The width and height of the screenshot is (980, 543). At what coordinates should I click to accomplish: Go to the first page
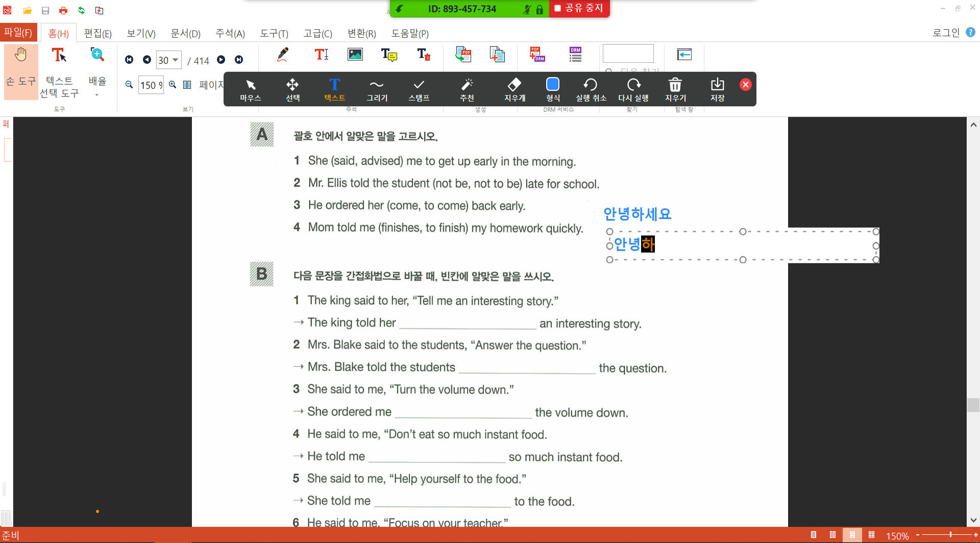pos(129,60)
